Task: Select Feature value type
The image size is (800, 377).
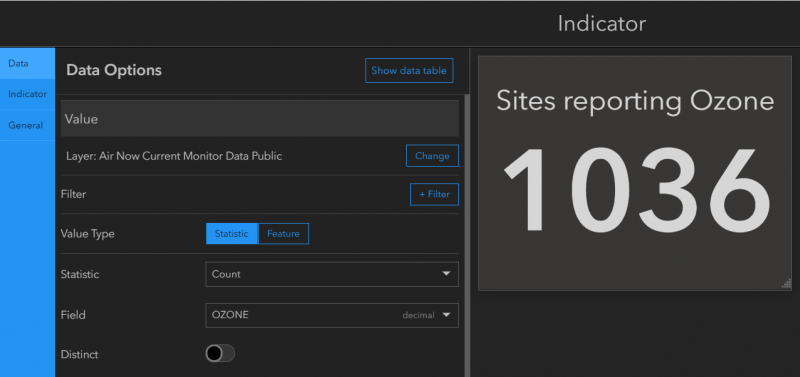Action: 283,234
